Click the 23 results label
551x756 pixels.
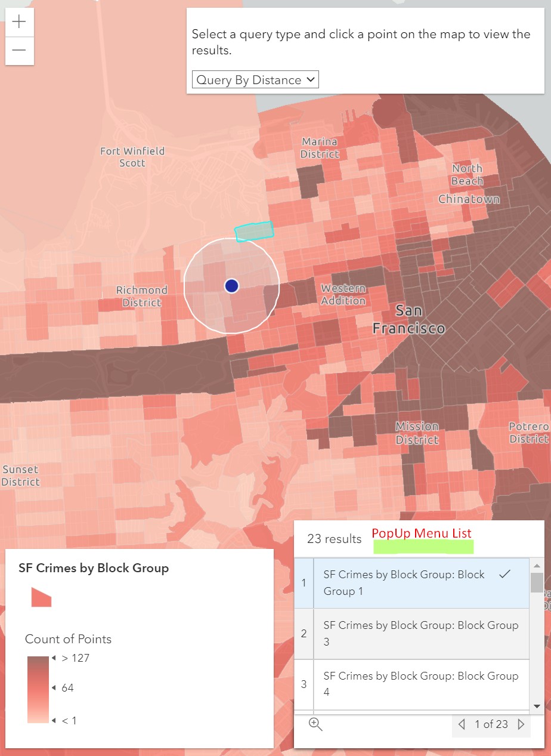pyautogui.click(x=334, y=539)
